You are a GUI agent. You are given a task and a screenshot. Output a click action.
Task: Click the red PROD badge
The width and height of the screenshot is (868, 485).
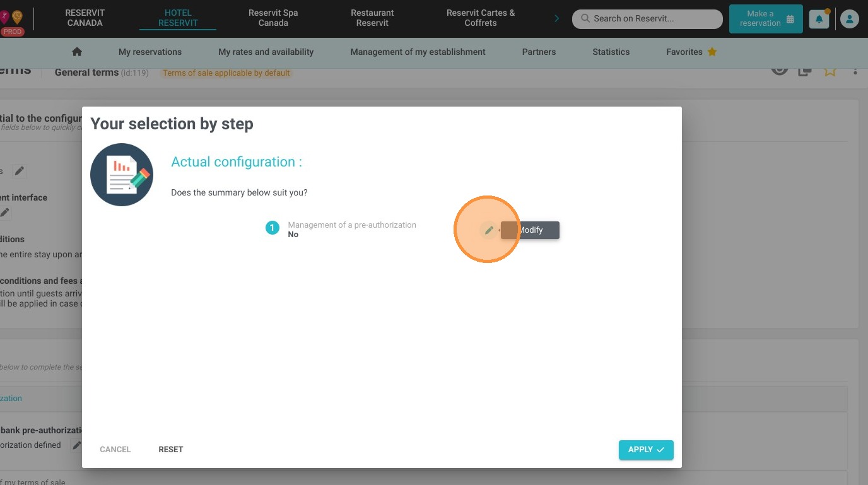coord(12,32)
